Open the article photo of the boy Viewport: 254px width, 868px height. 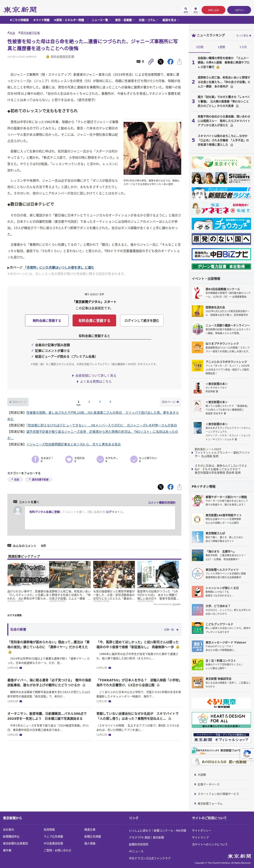coord(152,148)
